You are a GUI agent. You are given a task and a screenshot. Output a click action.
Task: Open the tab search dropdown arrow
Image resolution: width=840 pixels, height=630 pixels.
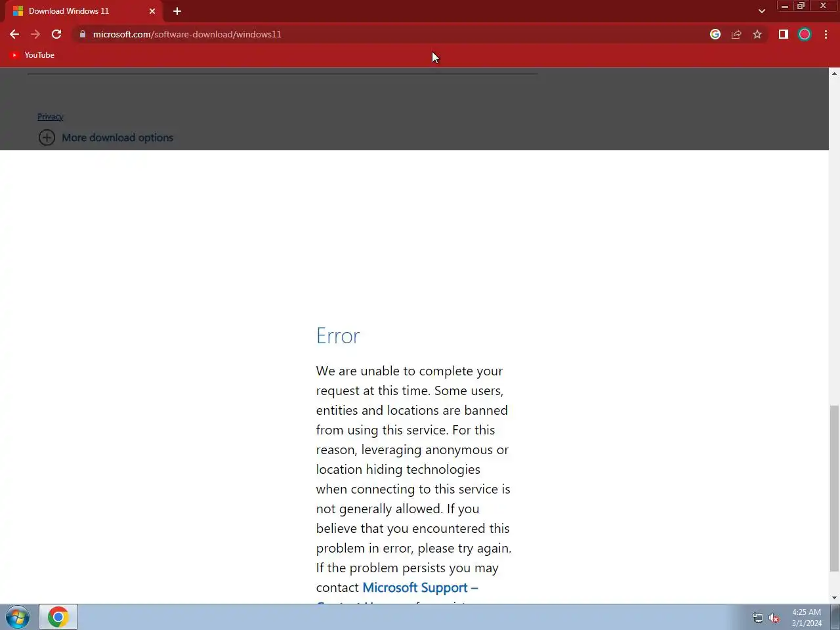coord(762,11)
